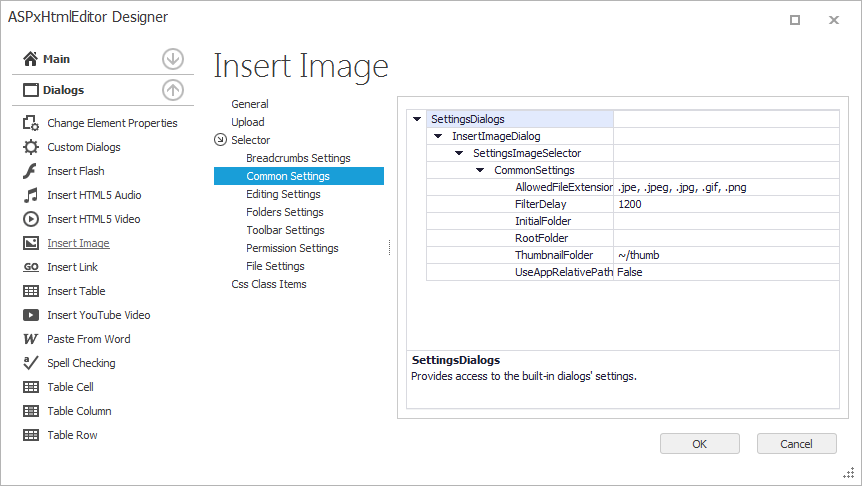Click the Main home icon

tap(30, 58)
